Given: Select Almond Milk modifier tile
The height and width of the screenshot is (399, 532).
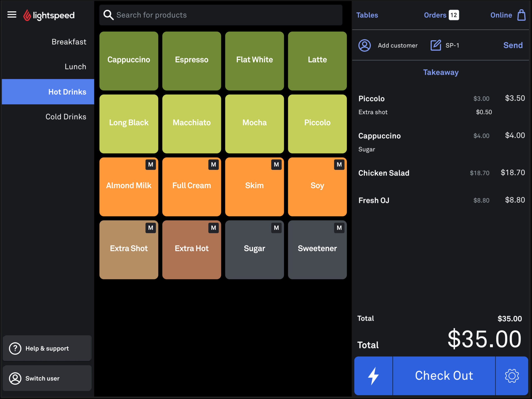Looking at the screenshot, I should click(x=129, y=187).
